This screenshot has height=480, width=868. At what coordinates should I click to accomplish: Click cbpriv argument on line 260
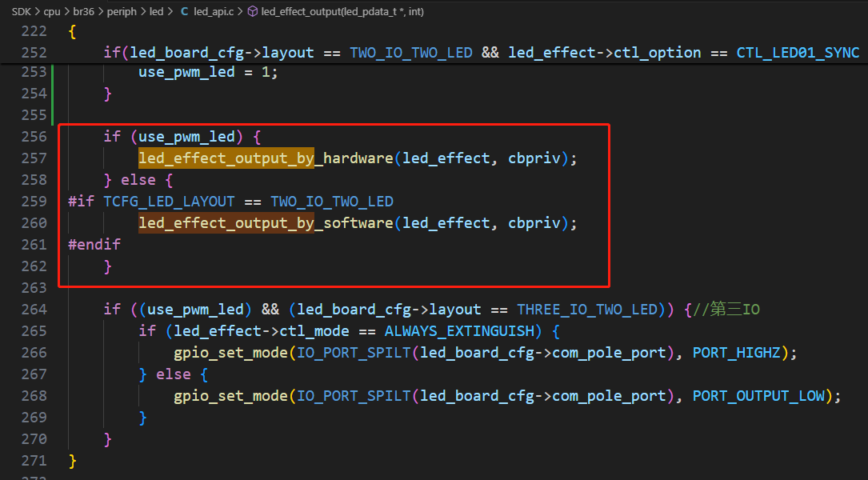pos(534,223)
